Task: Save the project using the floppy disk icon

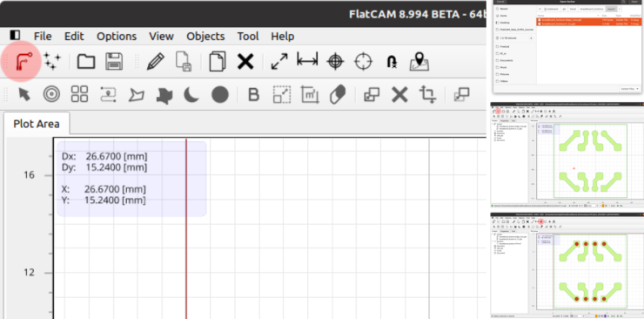Action: click(x=114, y=61)
